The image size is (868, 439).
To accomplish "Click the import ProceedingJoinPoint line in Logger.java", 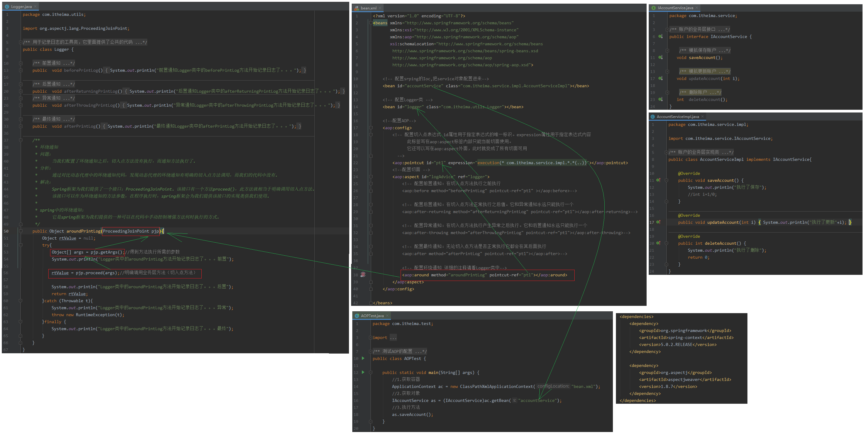I will point(76,28).
